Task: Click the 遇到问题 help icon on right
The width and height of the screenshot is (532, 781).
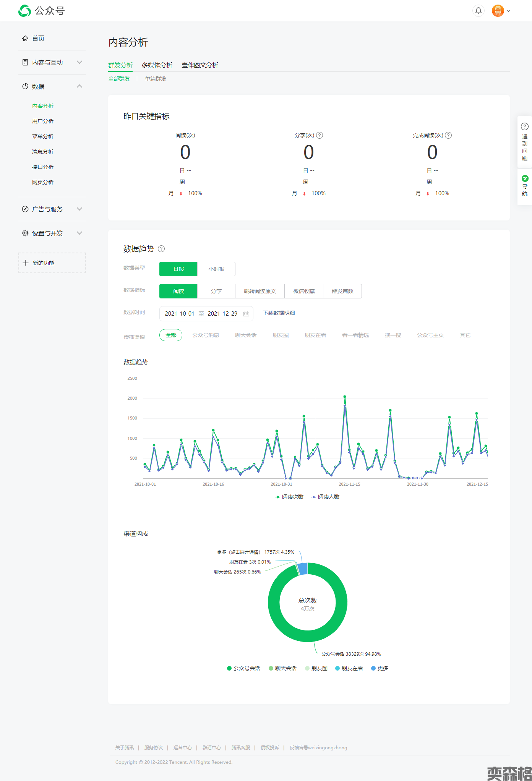Action: pyautogui.click(x=525, y=126)
